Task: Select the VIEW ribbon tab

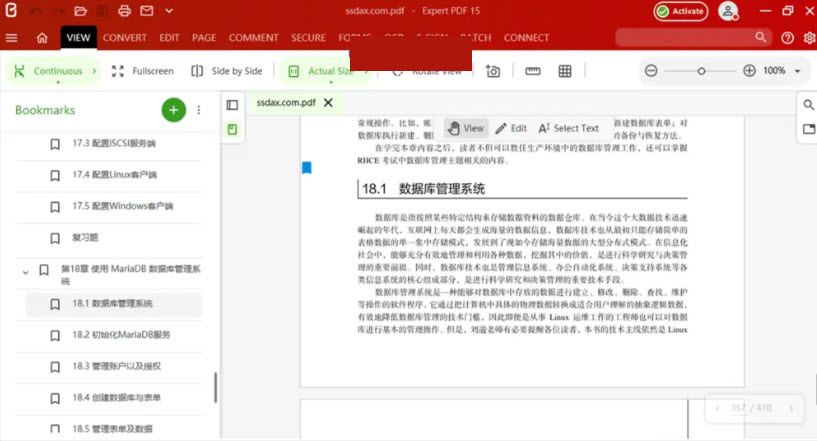Action: [x=78, y=38]
